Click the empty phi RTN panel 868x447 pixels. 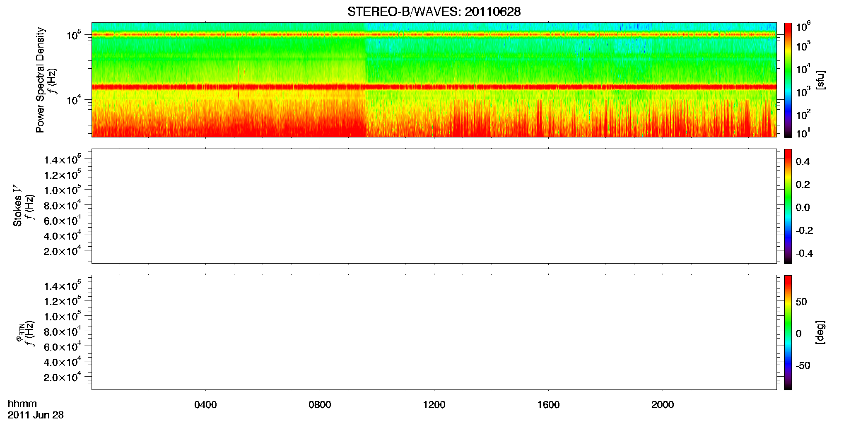[x=434, y=332]
